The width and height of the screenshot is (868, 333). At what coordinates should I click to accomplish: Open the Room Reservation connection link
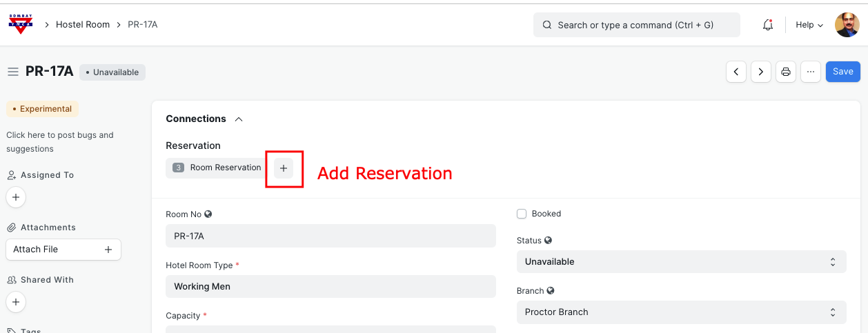pyautogui.click(x=225, y=168)
